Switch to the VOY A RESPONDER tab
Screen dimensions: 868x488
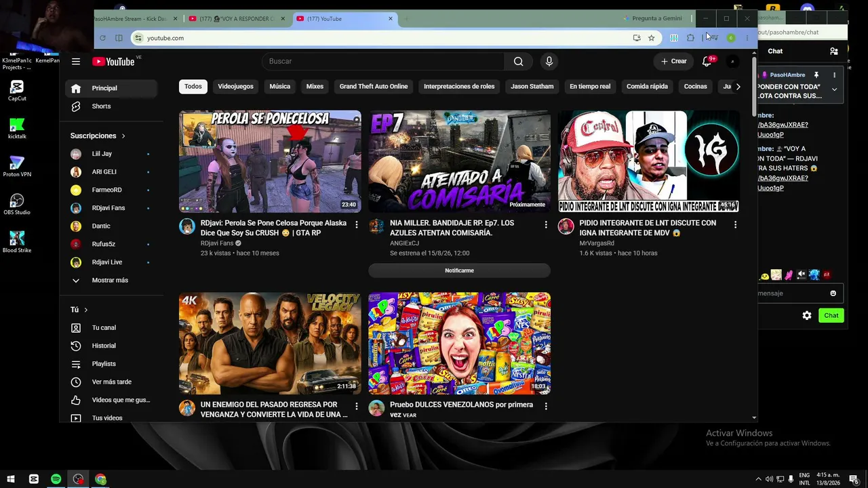pyautogui.click(x=237, y=19)
